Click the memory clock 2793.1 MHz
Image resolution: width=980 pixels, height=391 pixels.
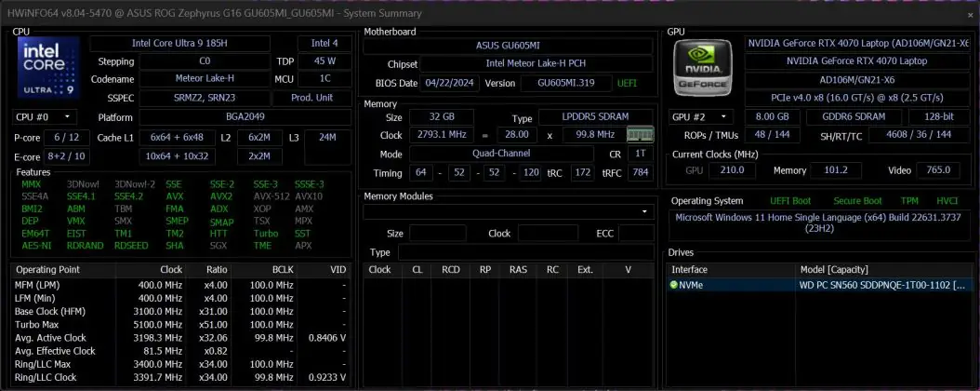pyautogui.click(x=442, y=135)
